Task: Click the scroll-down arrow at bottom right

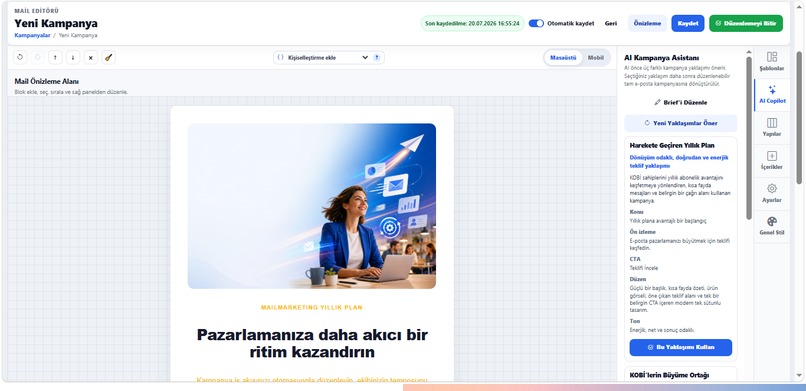Action: (x=799, y=376)
